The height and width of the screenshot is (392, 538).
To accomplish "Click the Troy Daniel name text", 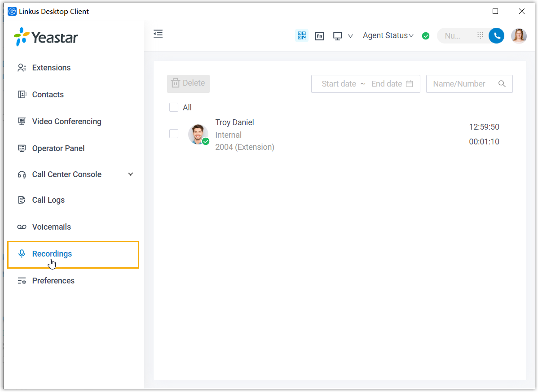I will click(235, 122).
